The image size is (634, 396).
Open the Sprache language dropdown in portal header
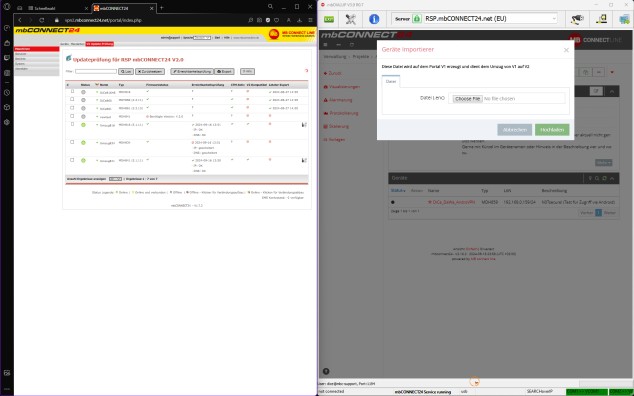tap(202, 38)
